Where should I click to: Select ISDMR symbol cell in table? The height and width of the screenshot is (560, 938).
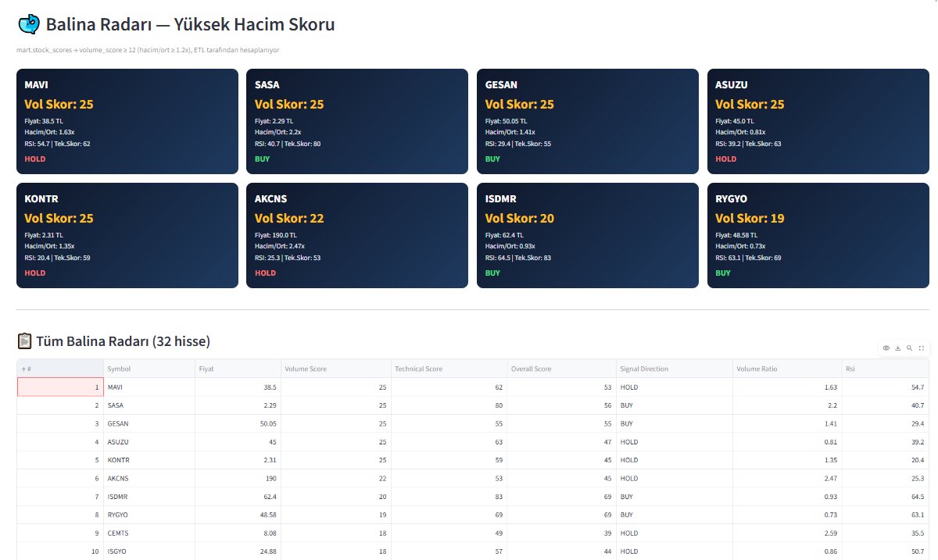point(149,497)
